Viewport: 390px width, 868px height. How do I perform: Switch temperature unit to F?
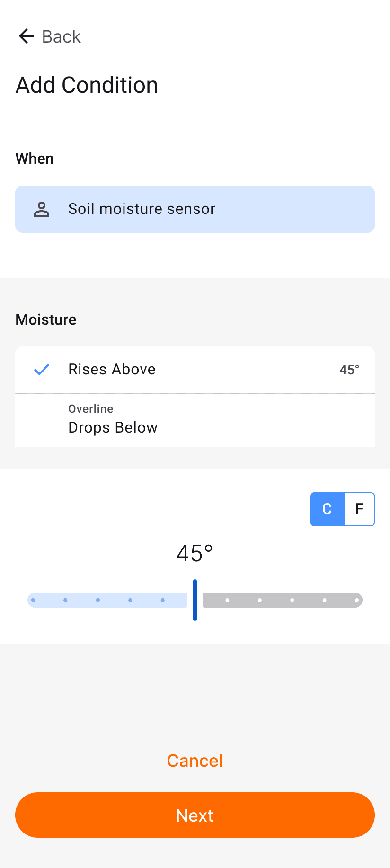pos(359,509)
